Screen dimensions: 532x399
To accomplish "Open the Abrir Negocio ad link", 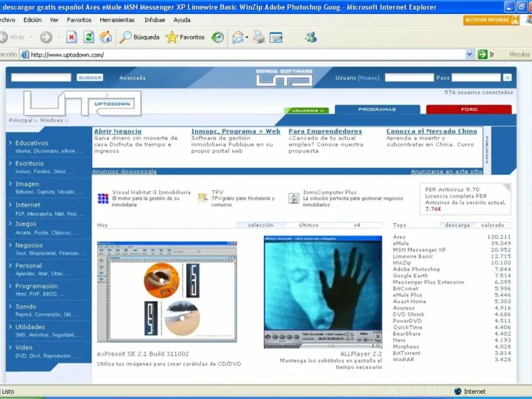I will click(118, 131).
